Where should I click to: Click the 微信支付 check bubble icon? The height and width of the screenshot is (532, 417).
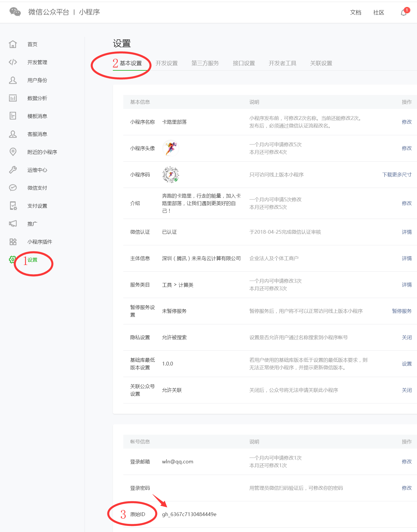click(x=13, y=188)
